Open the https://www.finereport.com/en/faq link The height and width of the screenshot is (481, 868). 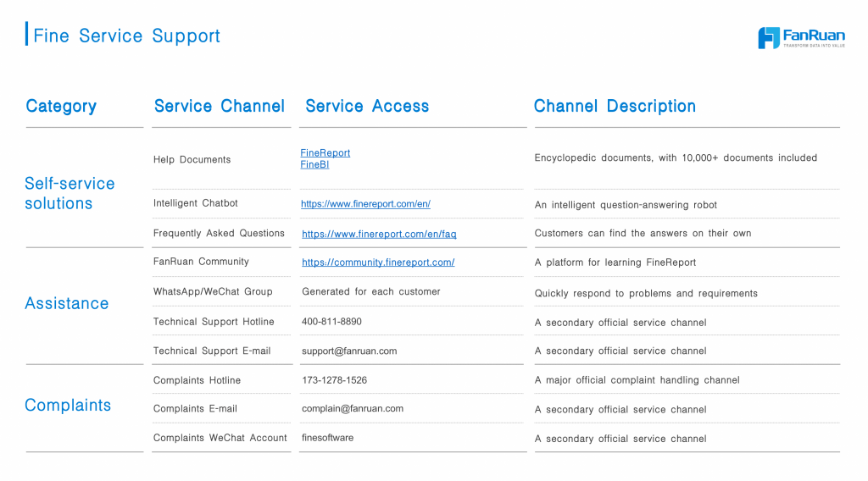coord(379,234)
